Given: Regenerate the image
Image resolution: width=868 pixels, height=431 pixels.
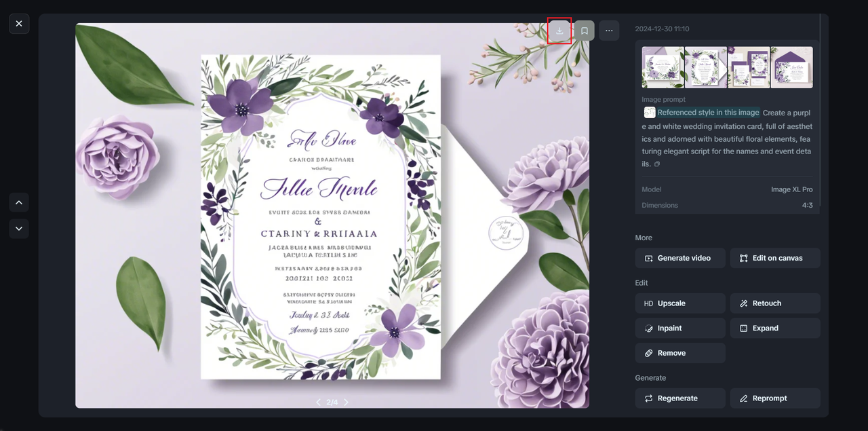Looking at the screenshot, I should (x=680, y=398).
